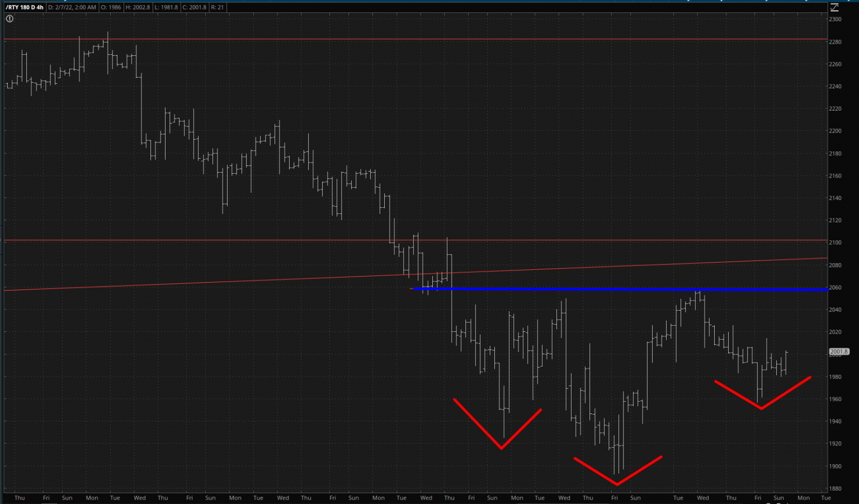Click the low value L: 1981.8
Viewport: 859px width, 504px height.
[x=166, y=7]
